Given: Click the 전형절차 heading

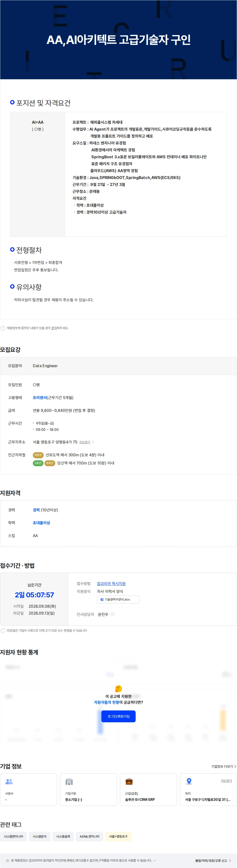Looking at the screenshot, I should click(29, 250).
